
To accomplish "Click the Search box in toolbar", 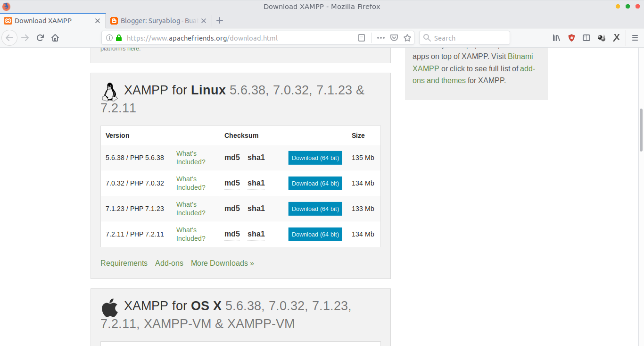I will [x=464, y=38].
